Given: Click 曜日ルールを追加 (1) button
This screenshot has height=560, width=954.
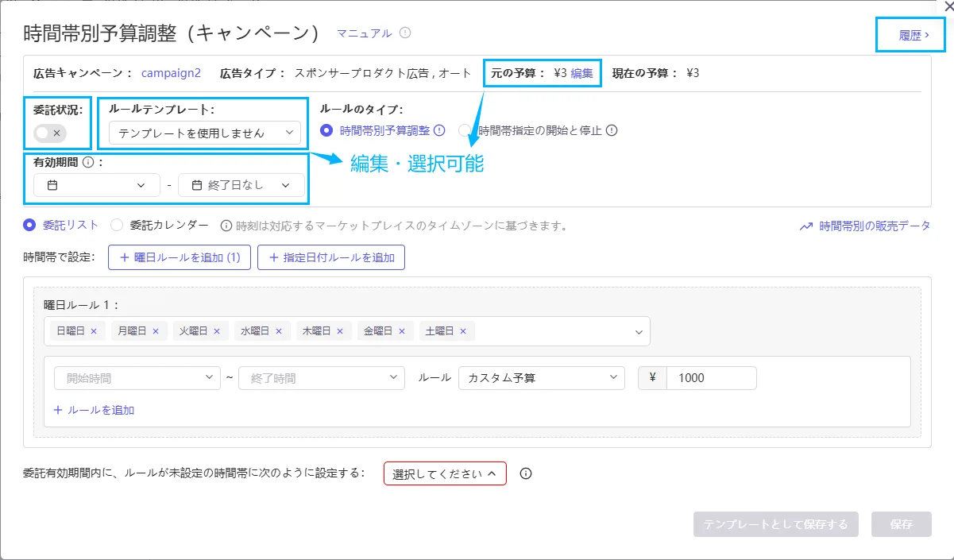Looking at the screenshot, I should tap(180, 257).
